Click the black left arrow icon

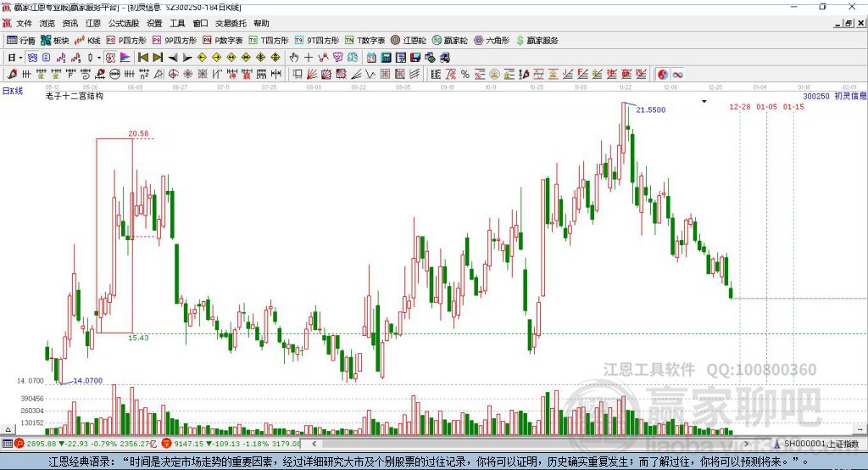[x=173, y=58]
